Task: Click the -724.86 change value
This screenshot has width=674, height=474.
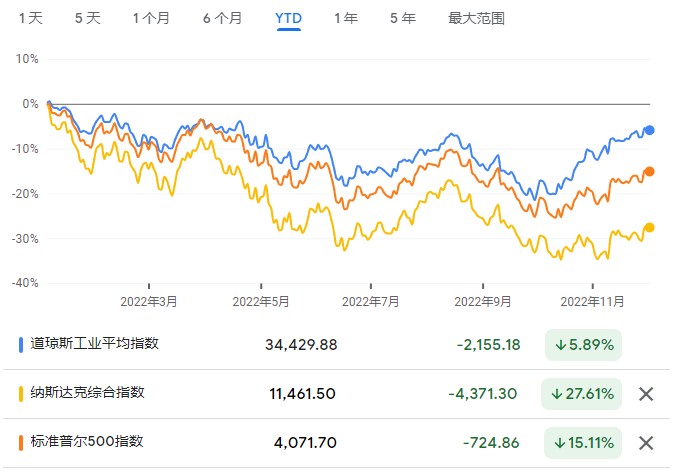Action: (491, 443)
